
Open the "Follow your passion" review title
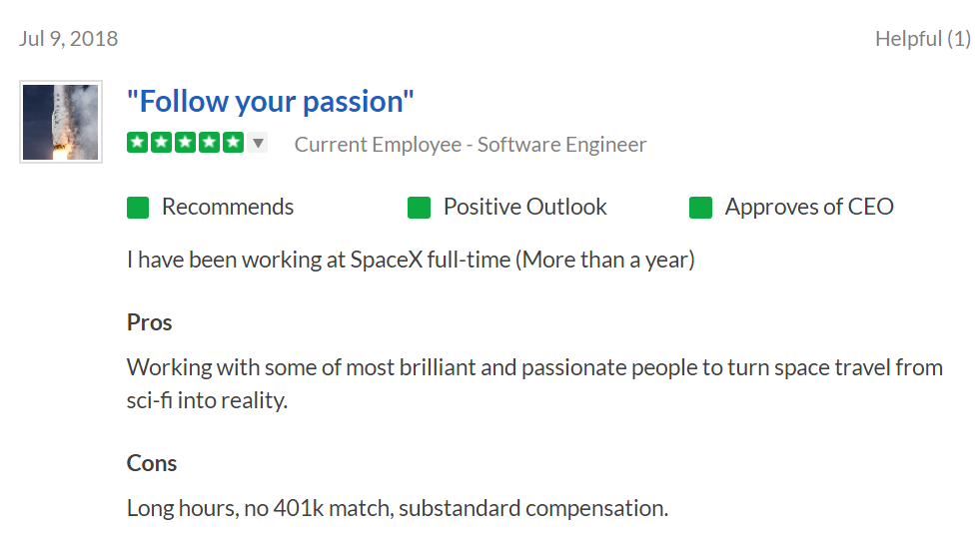click(x=270, y=101)
